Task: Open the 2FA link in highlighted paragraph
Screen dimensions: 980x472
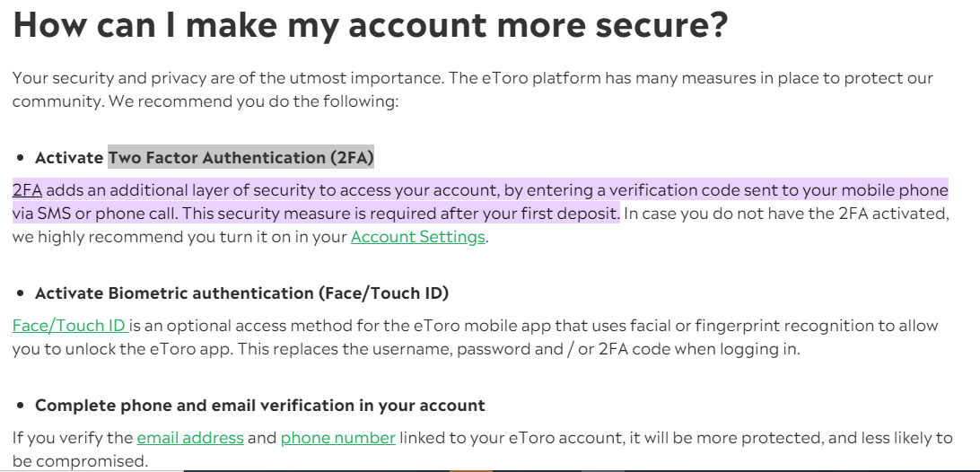Action: [x=27, y=190]
